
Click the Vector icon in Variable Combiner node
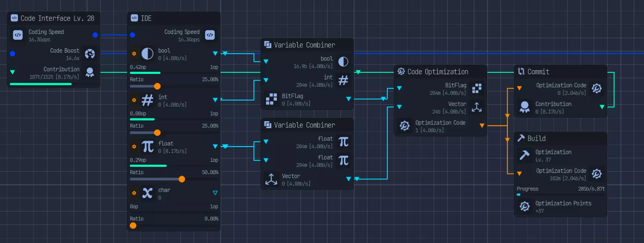(x=271, y=179)
